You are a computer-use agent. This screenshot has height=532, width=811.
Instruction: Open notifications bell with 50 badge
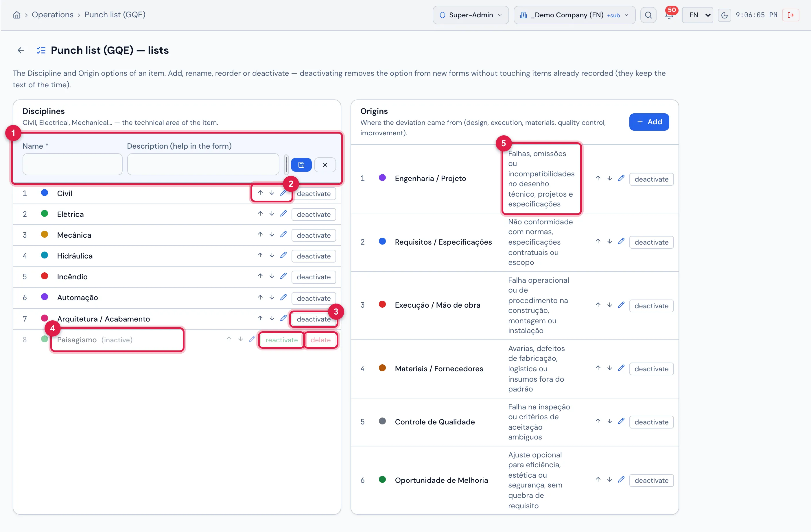[669, 15]
